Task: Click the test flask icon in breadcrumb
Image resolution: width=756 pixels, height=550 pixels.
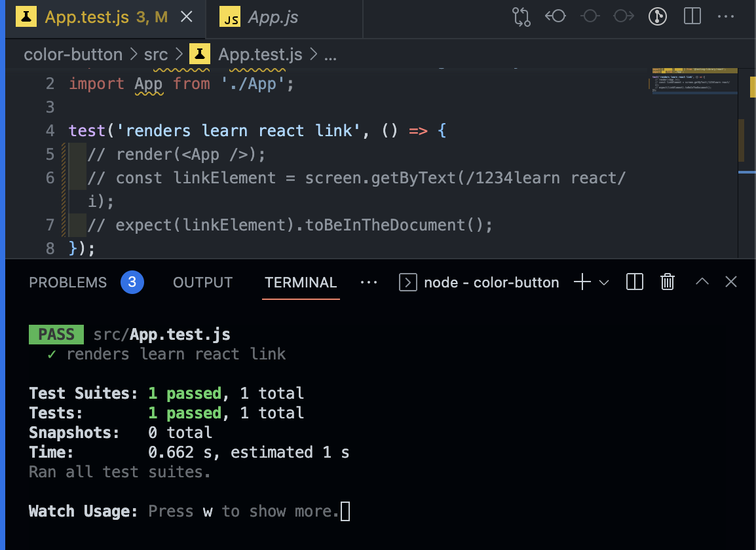Action: coord(200,54)
